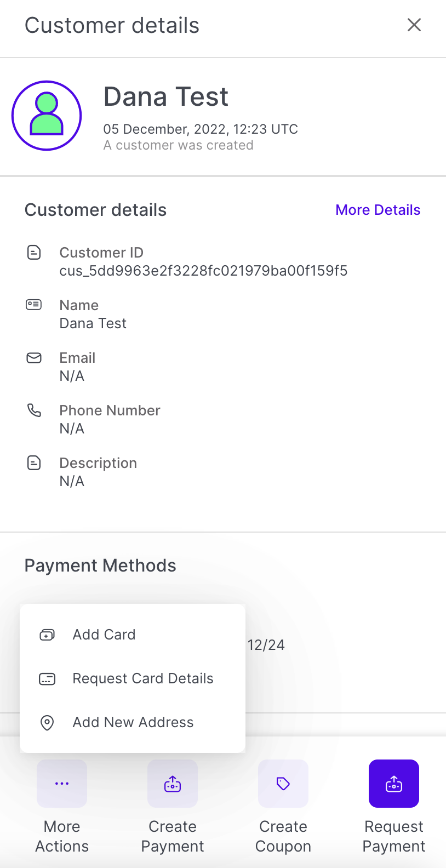The height and width of the screenshot is (868, 446).
Task: Open the More Details link
Action: (x=378, y=210)
